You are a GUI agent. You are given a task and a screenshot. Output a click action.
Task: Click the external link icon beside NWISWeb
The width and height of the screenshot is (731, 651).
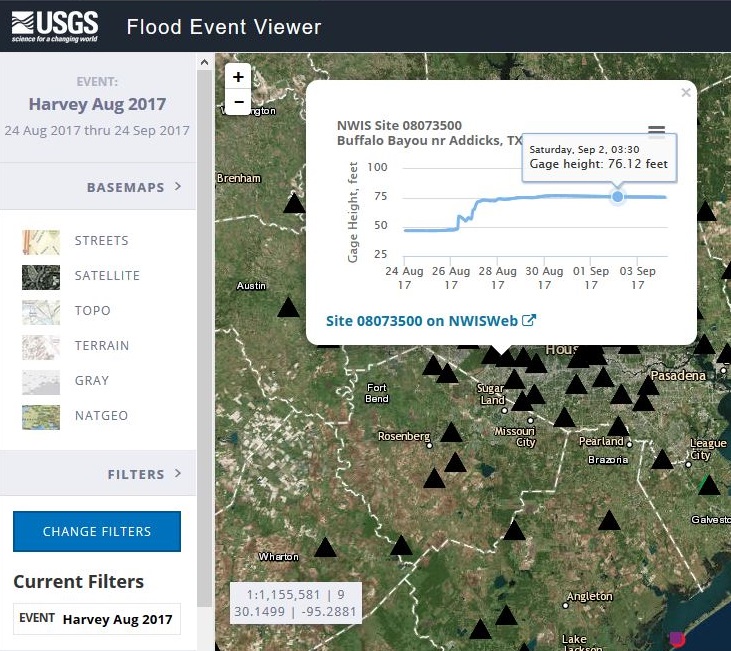(x=529, y=320)
